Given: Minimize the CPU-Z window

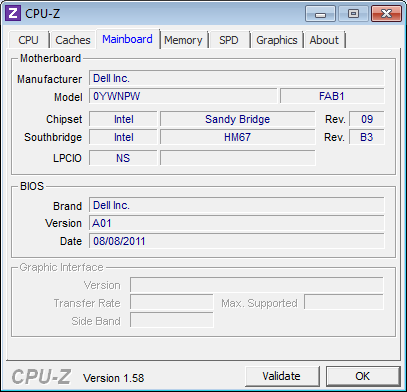Looking at the screenshot, I should coord(320,14).
